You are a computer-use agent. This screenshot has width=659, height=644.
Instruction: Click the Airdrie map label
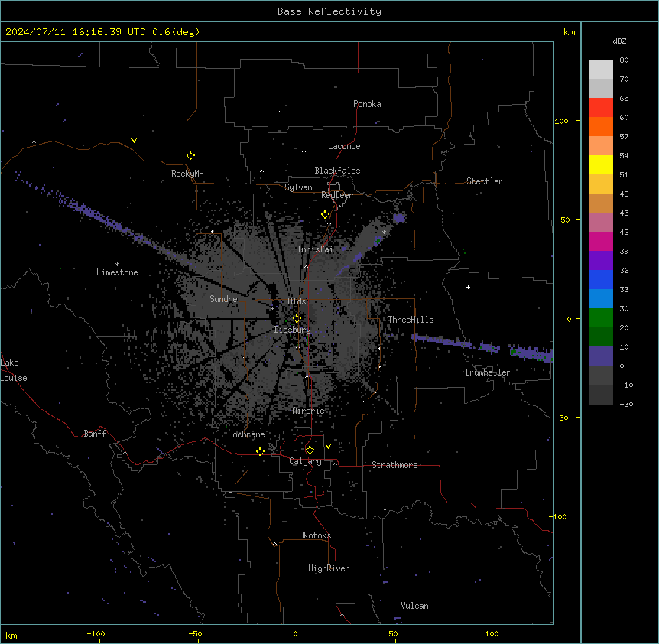(309, 411)
